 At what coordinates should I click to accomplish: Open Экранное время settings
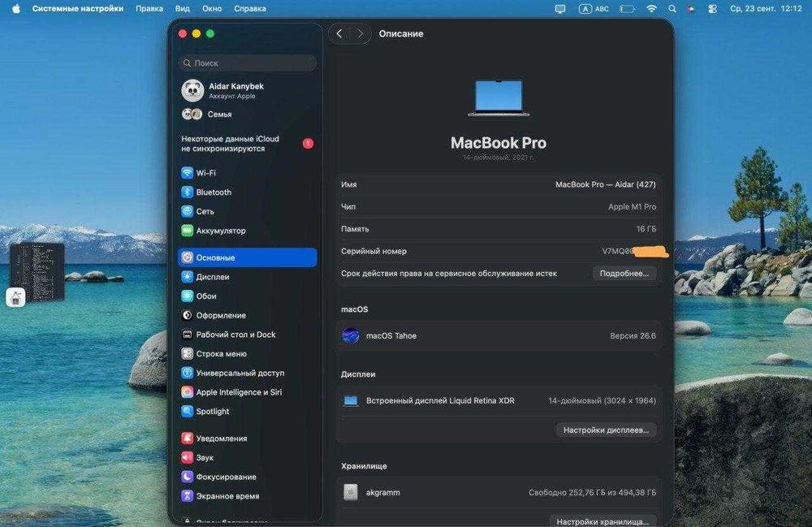220,495
